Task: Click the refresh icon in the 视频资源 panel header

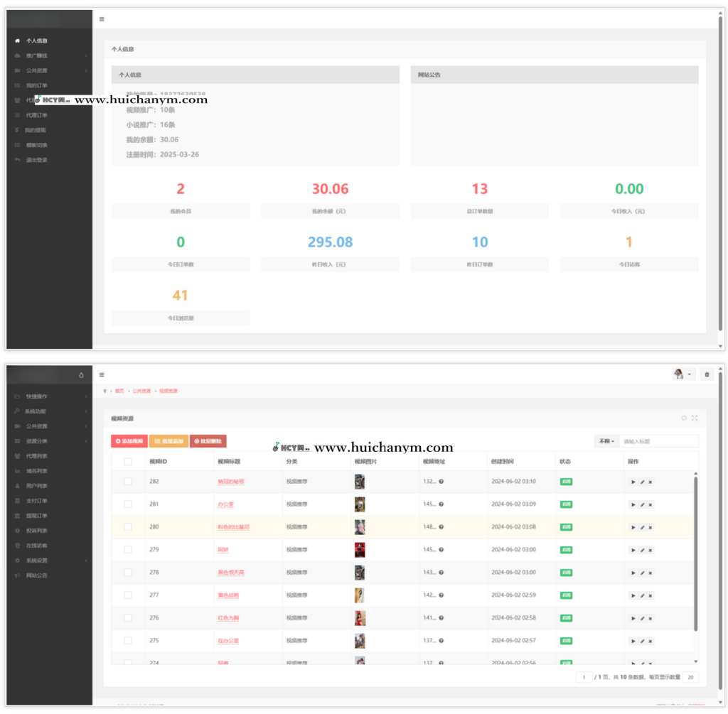Action: point(684,418)
